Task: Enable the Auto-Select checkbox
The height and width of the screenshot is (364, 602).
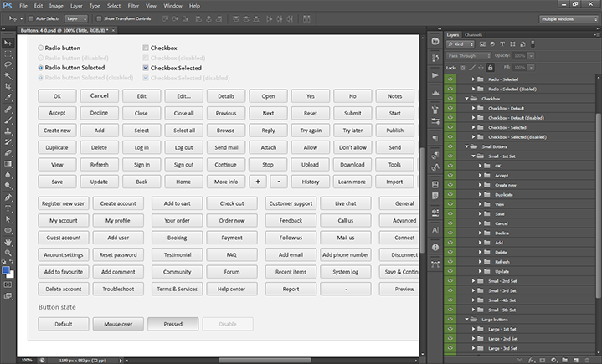Action: pyautogui.click(x=30, y=17)
